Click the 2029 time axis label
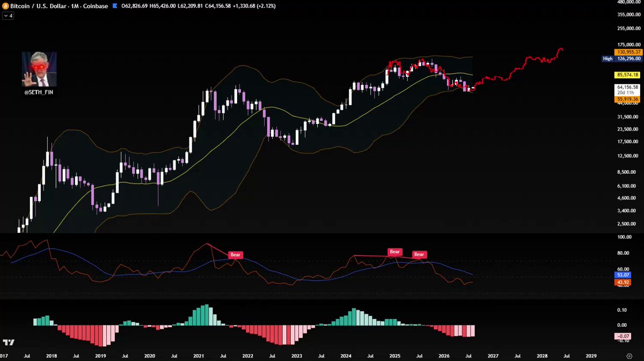 coord(590,356)
